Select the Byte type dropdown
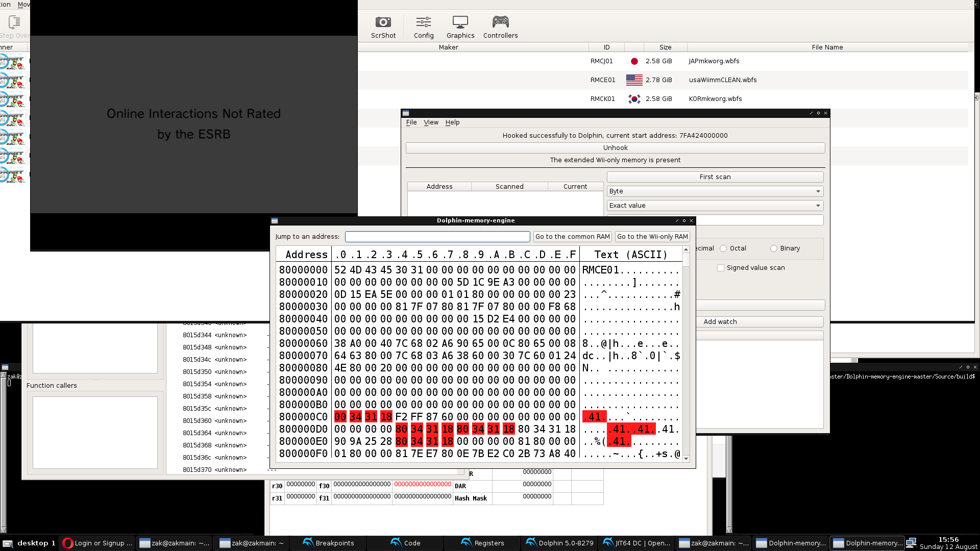980x551 pixels. [714, 190]
